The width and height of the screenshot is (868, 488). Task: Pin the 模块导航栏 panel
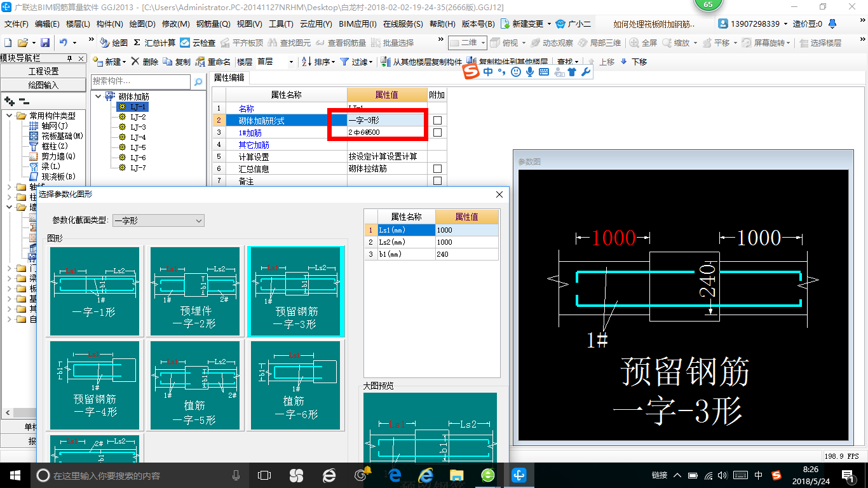71,58
